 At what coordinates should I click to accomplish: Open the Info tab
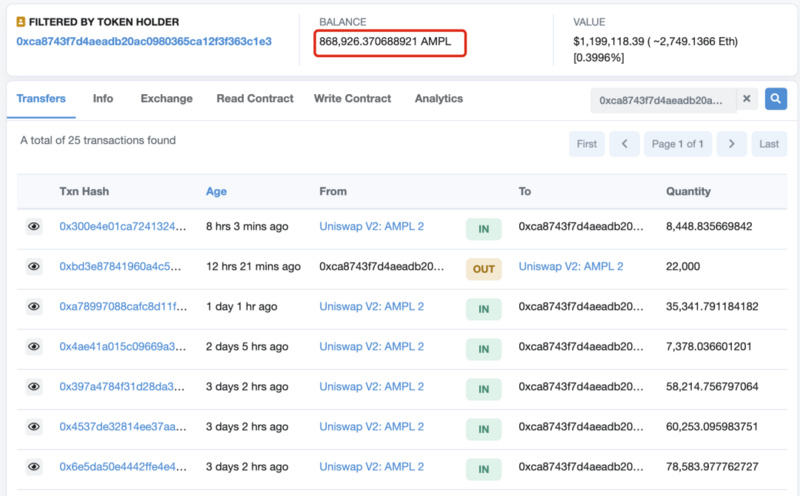pos(103,98)
